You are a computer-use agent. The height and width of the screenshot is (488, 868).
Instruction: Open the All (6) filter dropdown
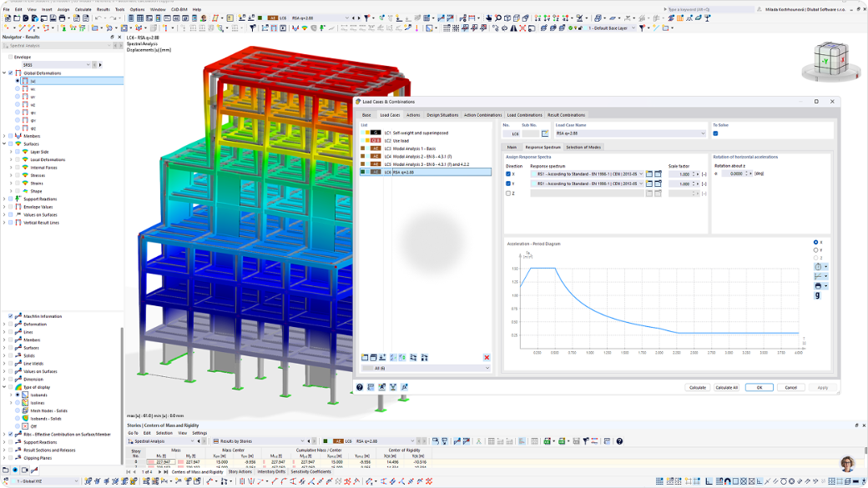pos(425,368)
